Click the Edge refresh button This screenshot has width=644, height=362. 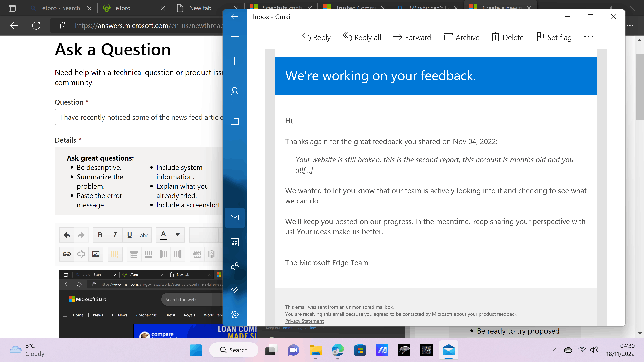pos(36,25)
